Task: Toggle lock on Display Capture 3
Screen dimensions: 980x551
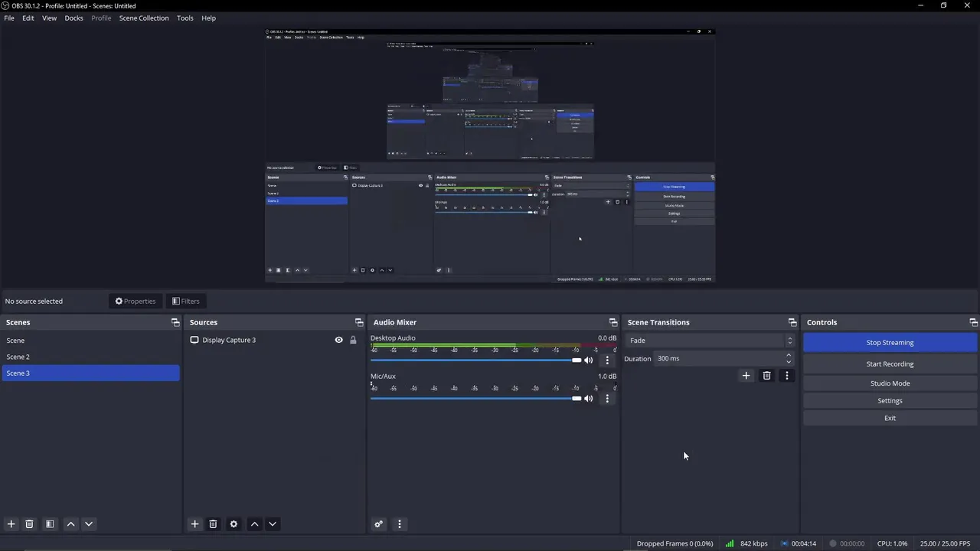Action: [x=353, y=340]
